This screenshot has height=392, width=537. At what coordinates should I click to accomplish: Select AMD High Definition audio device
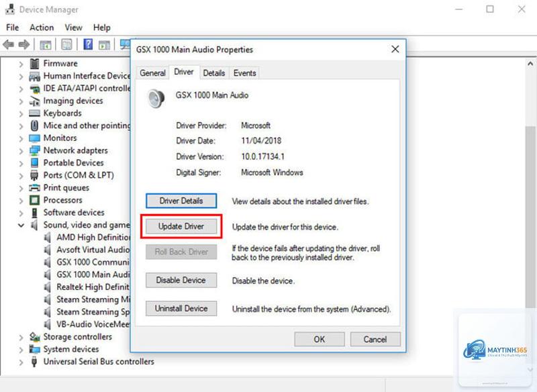tap(93, 237)
